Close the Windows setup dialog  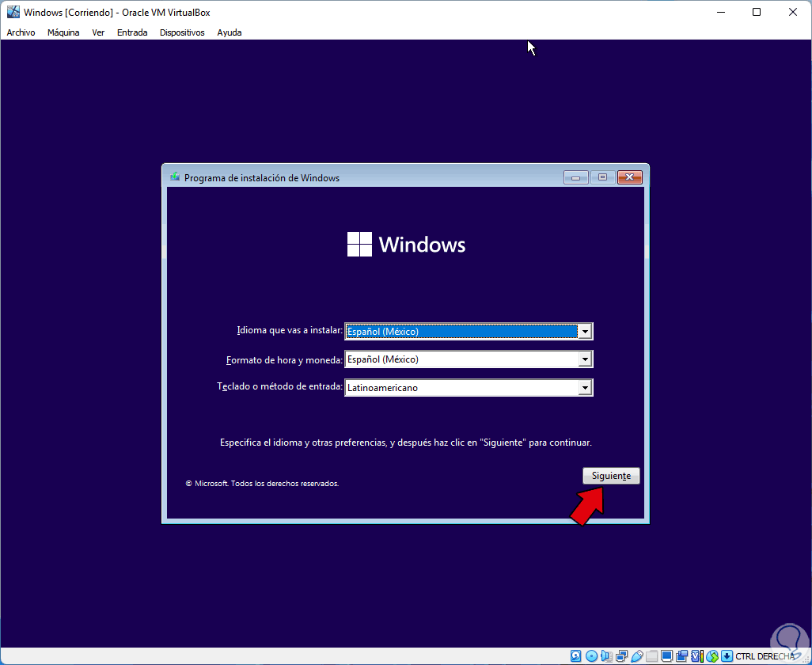[x=630, y=177]
